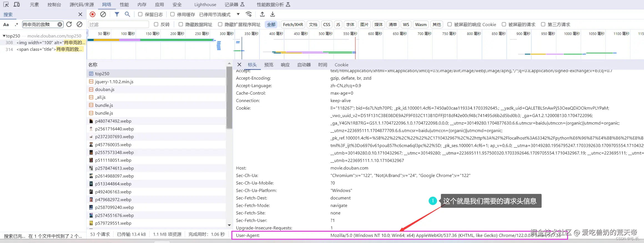
Task: Open network search magnifier icon
Action: (127, 14)
